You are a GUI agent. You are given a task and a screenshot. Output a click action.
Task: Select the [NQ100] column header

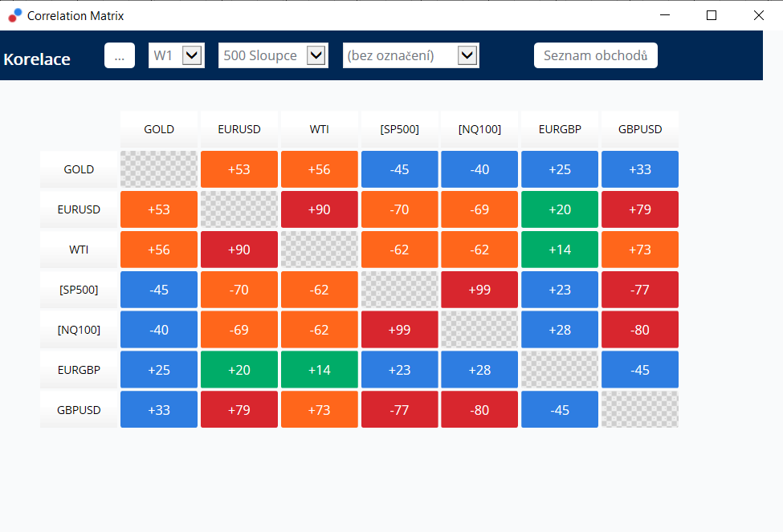(479, 129)
